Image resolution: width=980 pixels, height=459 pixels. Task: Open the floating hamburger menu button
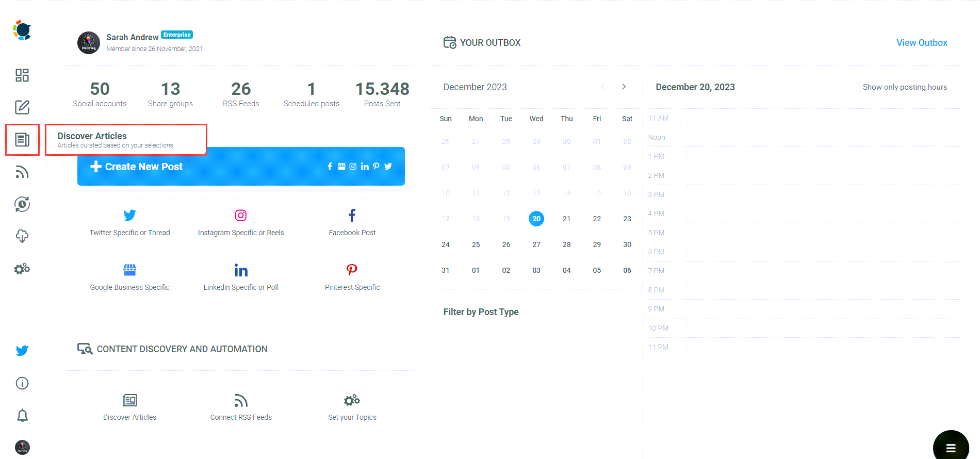click(951, 447)
